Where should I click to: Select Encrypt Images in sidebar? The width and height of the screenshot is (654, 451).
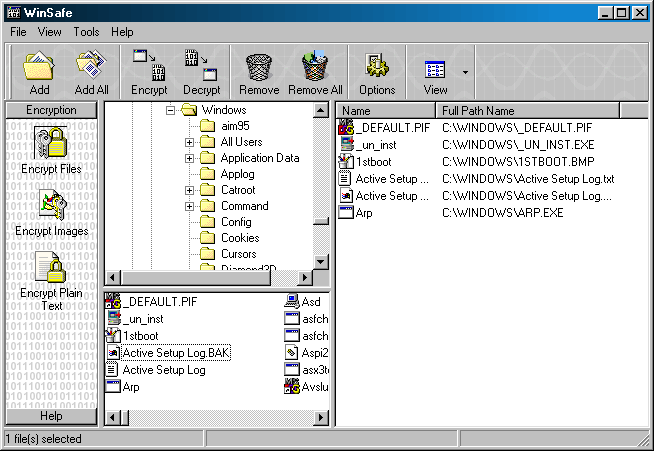52,213
